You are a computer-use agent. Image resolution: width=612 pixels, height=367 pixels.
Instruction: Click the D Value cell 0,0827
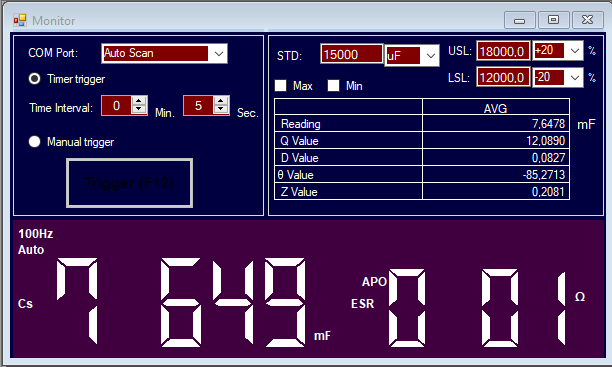[x=496, y=158]
